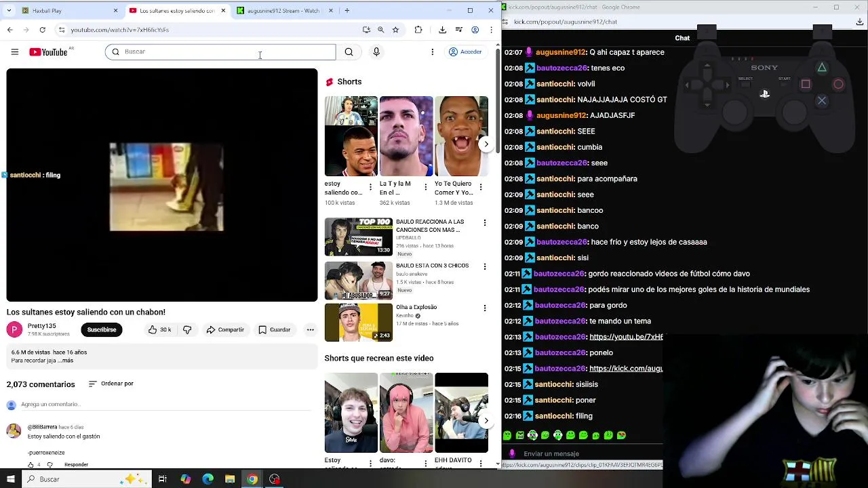Image resolution: width=868 pixels, height=488 pixels.
Task: Bookmark this page with the star icon
Action: pyautogui.click(x=395, y=30)
